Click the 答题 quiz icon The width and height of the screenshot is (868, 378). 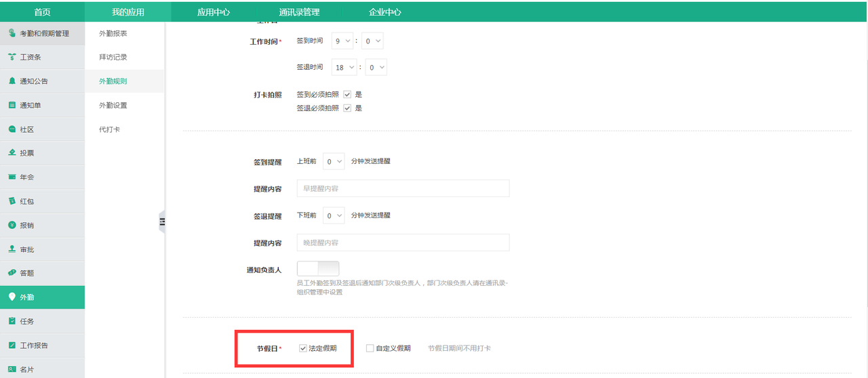tap(12, 273)
